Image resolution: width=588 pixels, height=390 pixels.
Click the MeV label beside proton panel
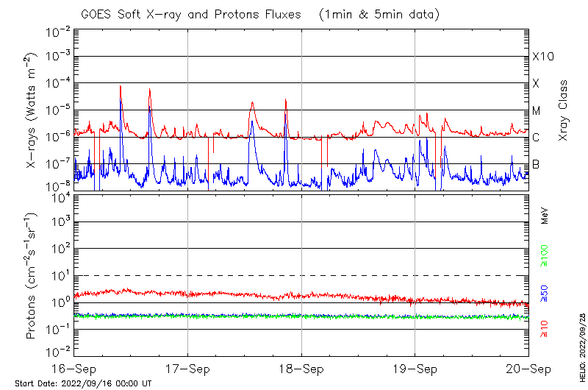545,216
